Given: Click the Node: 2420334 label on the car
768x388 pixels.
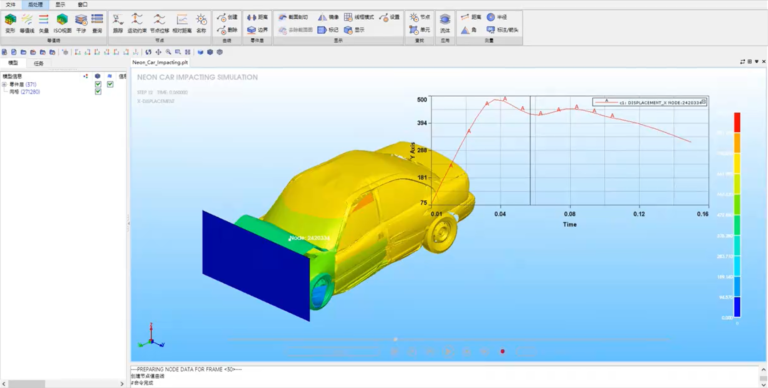Looking at the screenshot, I should point(310,238).
